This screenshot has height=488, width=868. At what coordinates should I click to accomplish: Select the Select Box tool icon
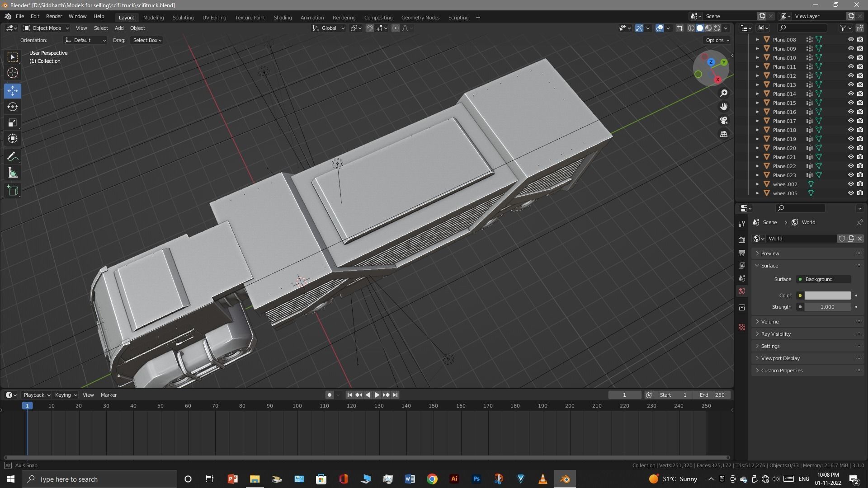coord(13,57)
